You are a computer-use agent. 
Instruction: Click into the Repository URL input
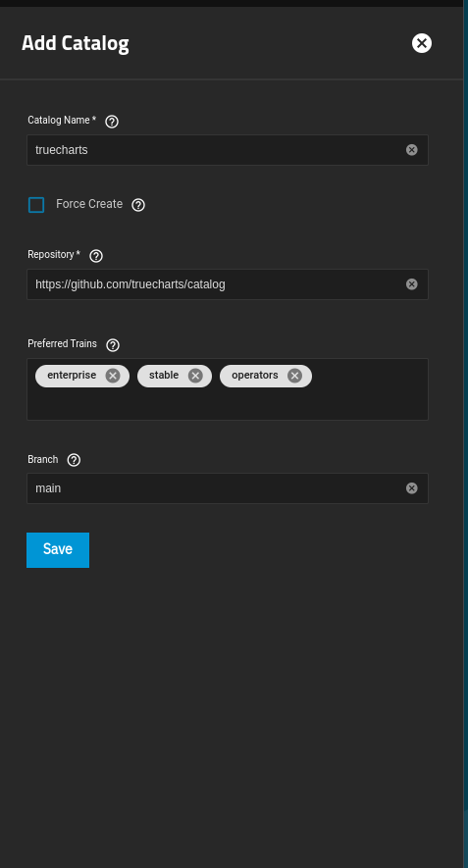[x=219, y=284]
